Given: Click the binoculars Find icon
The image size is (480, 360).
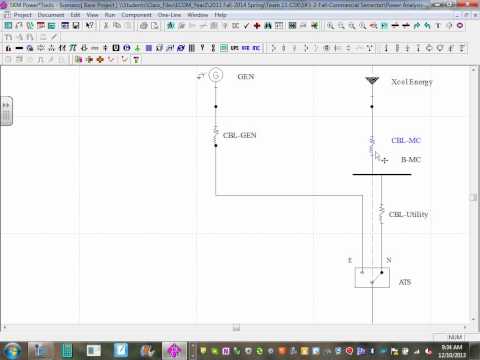Looking at the screenshot, I should click(x=268, y=26).
